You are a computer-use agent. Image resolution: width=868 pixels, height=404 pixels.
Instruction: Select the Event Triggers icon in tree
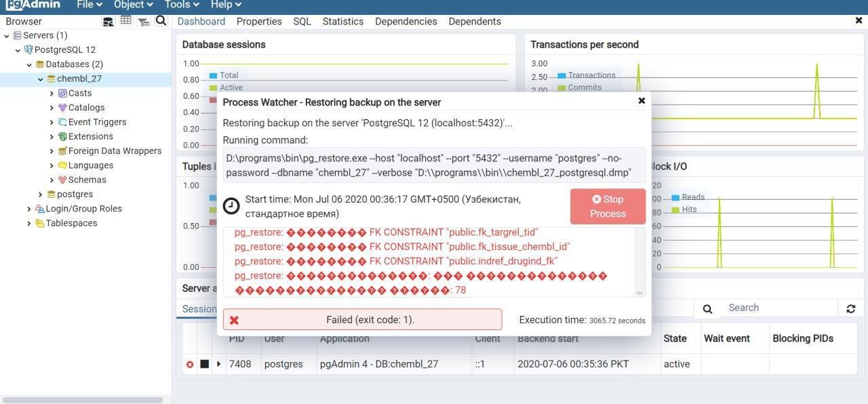tap(62, 122)
